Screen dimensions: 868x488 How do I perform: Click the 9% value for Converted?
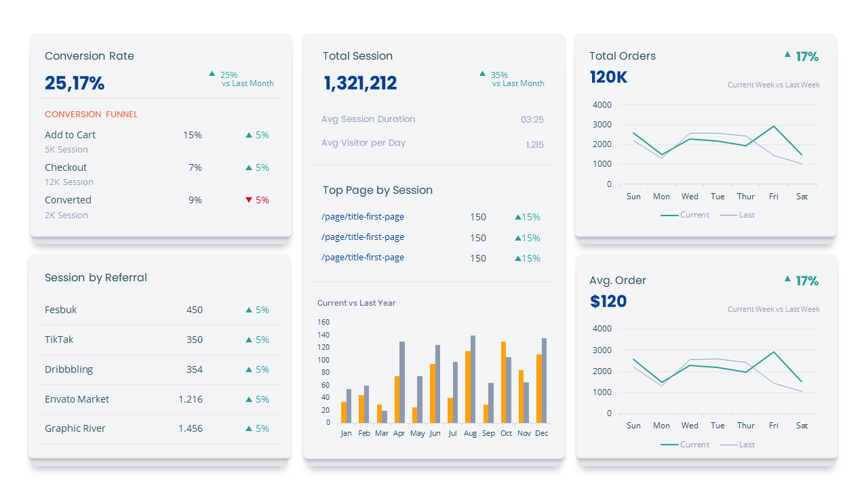pyautogui.click(x=195, y=200)
